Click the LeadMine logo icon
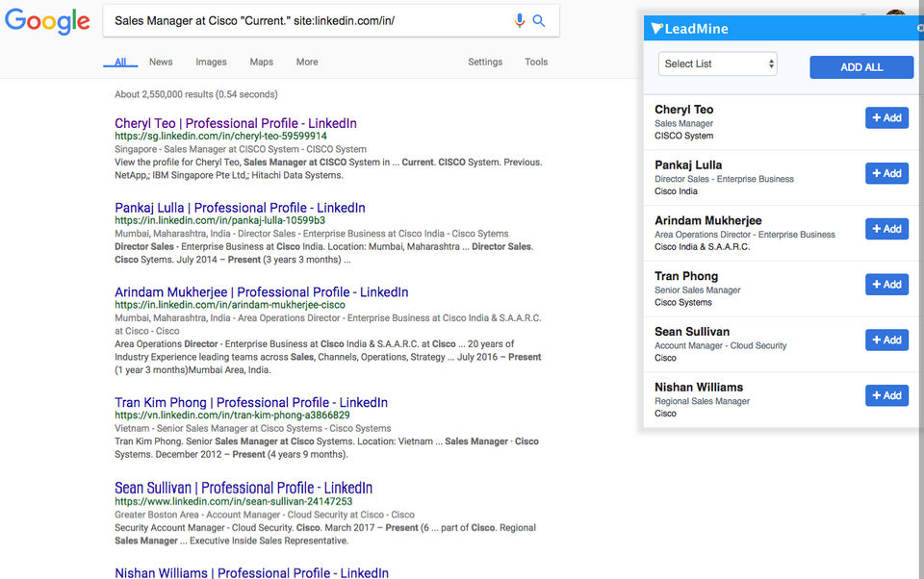 pyautogui.click(x=656, y=29)
